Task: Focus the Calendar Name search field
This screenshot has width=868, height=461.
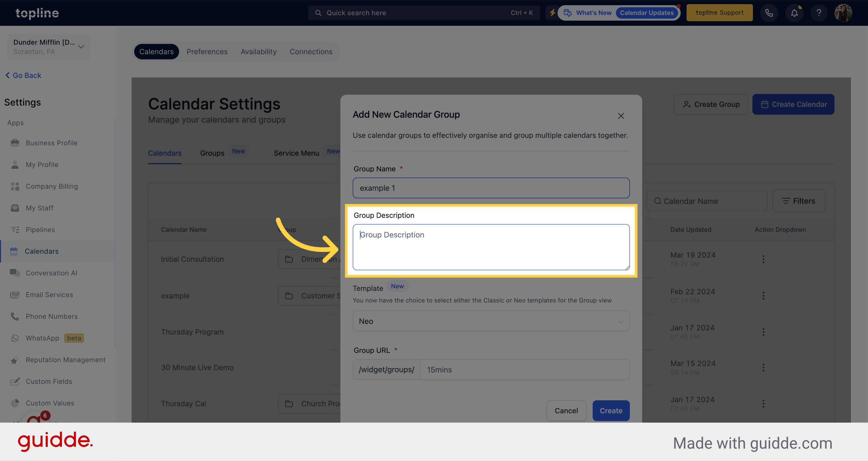Action: click(x=706, y=201)
